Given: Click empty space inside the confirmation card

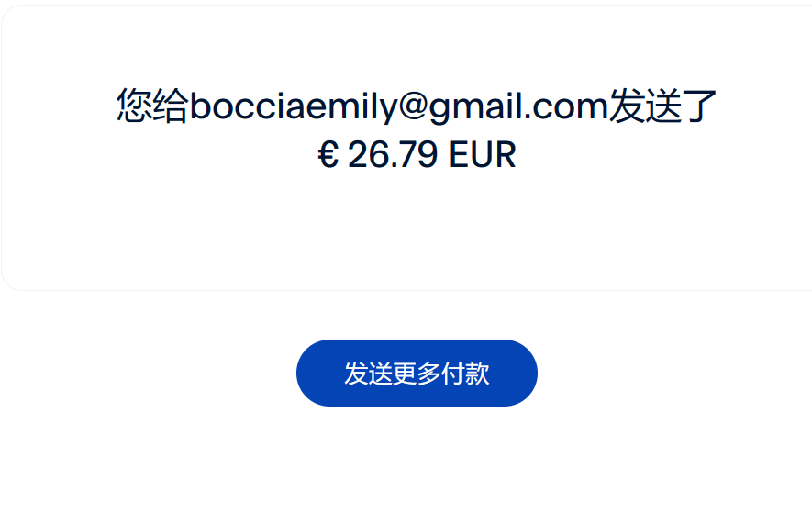Looking at the screenshot, I should pos(417,228).
